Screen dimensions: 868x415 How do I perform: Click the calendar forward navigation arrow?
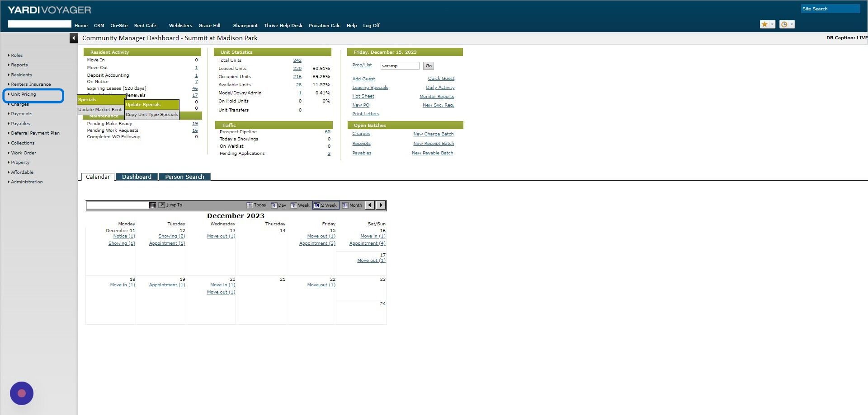coord(381,205)
